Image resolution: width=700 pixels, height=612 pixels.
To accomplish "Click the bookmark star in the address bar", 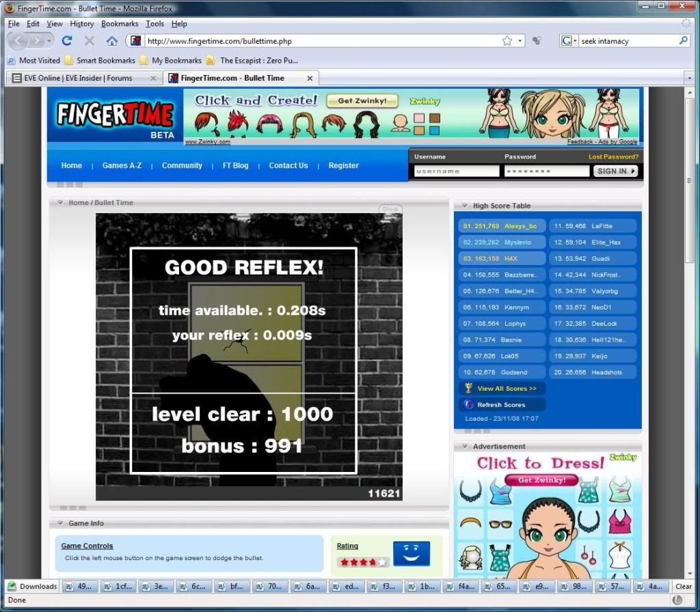I will click(x=507, y=41).
